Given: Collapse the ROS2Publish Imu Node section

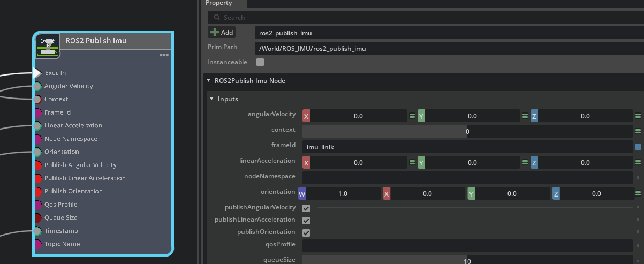Looking at the screenshot, I should pyautogui.click(x=208, y=81).
